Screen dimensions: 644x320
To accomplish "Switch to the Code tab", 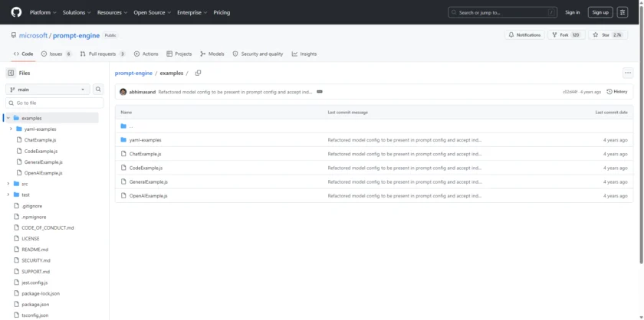I will pyautogui.click(x=24, y=54).
